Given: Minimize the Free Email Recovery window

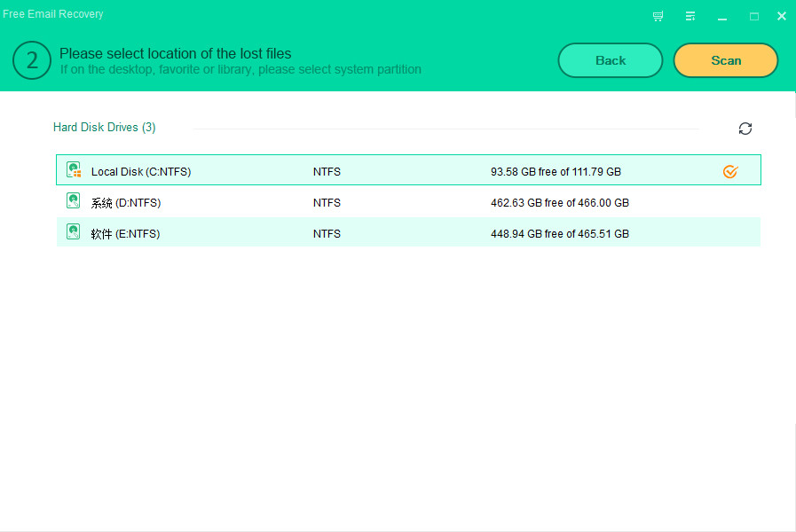Looking at the screenshot, I should pos(721,19).
